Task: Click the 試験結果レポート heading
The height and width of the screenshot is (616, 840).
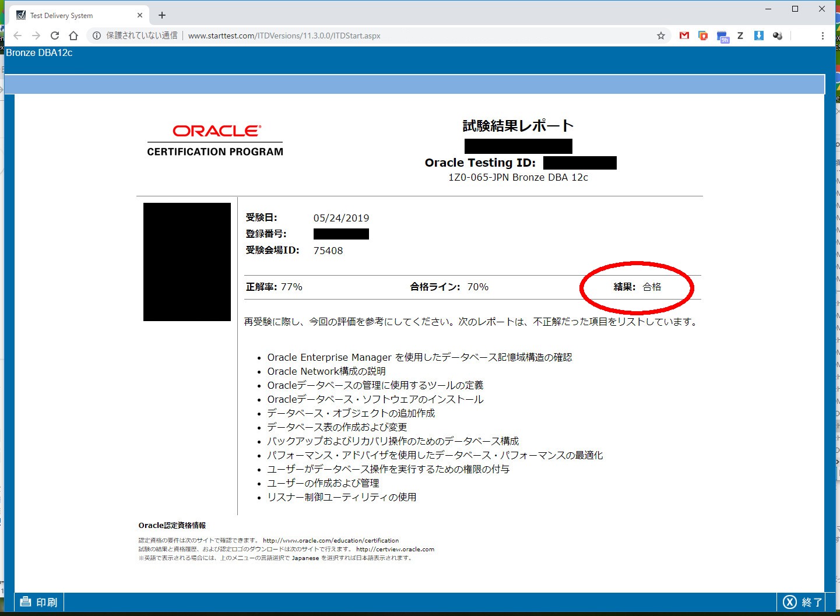Action: point(518,126)
